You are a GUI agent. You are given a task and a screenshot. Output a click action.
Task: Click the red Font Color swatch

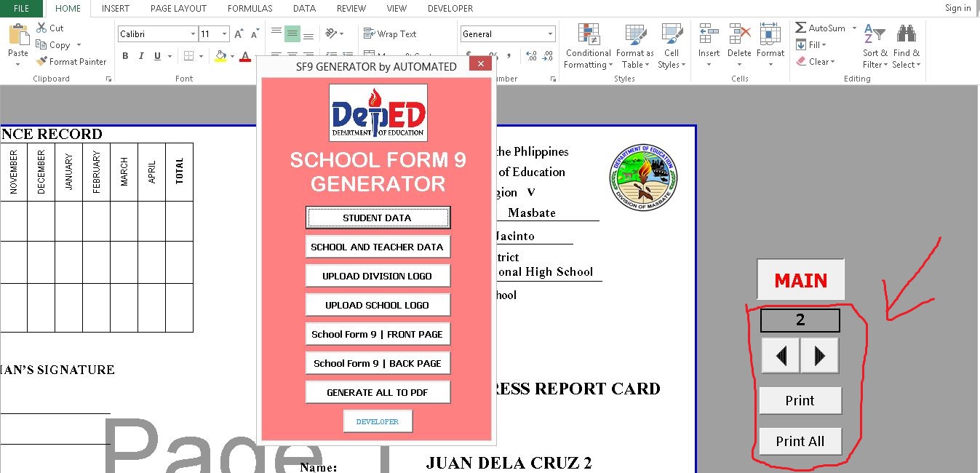tap(245, 56)
